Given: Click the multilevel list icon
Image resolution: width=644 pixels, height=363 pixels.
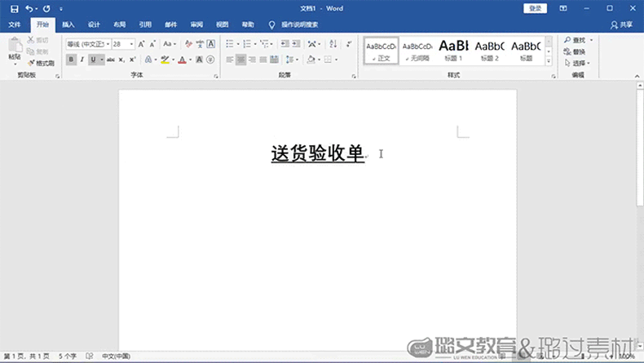Looking at the screenshot, I should click(x=264, y=43).
